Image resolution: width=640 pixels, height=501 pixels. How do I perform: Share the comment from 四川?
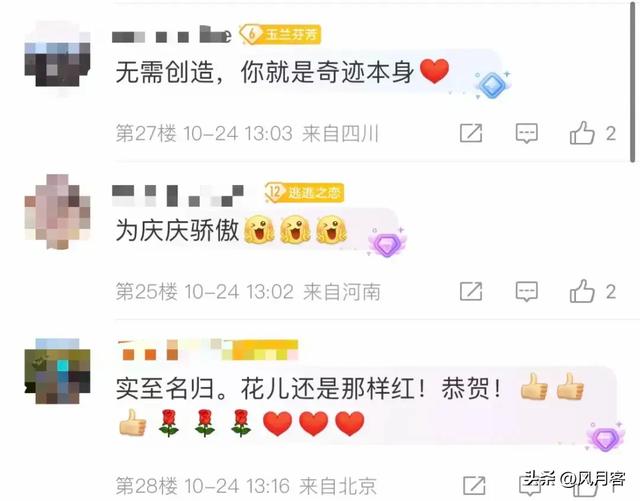(471, 133)
